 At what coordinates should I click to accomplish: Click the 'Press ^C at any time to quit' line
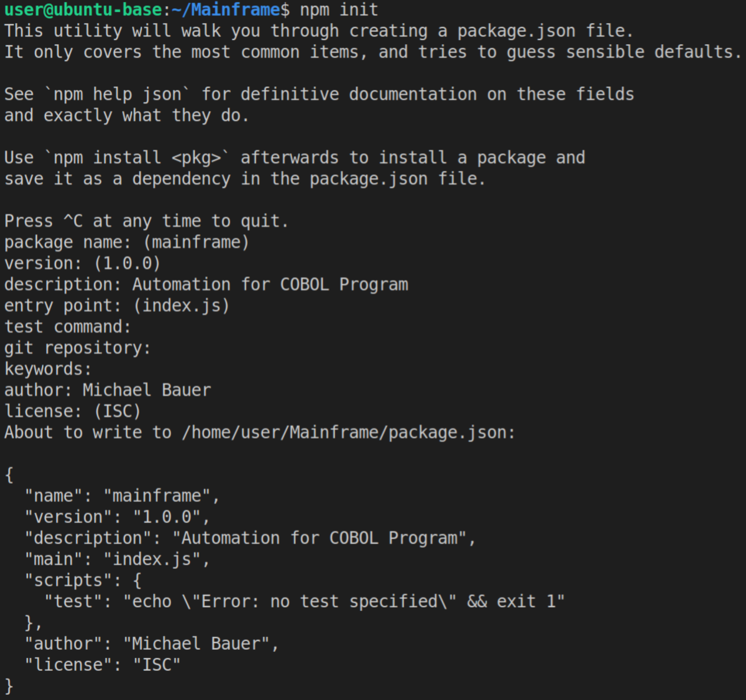pos(146,221)
